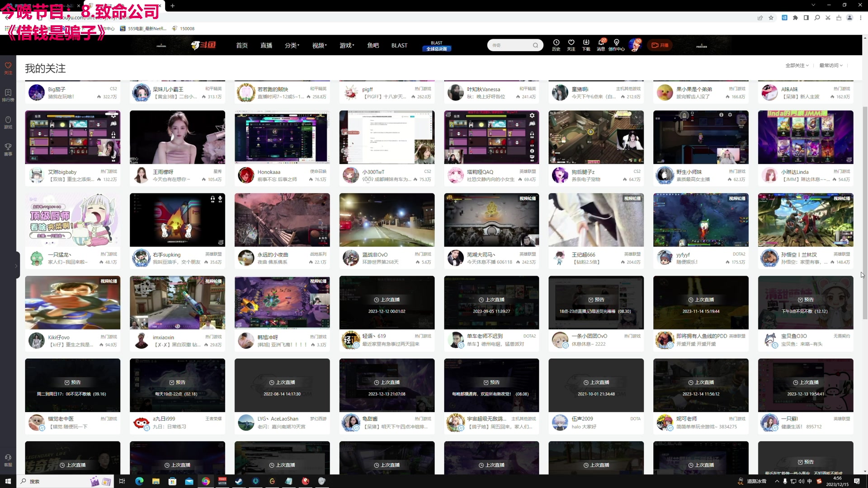Open 排行榜 in left sidebar
868x488 pixels.
8,95
